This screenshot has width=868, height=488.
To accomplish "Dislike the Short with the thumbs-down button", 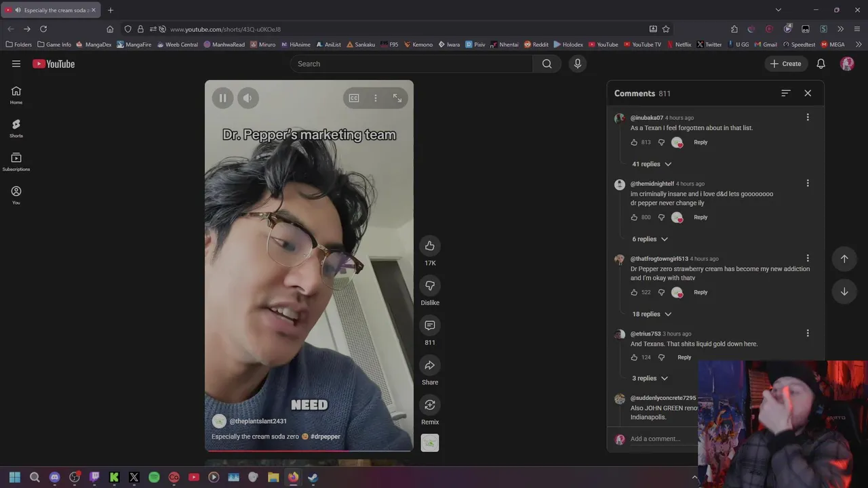I will tap(430, 285).
